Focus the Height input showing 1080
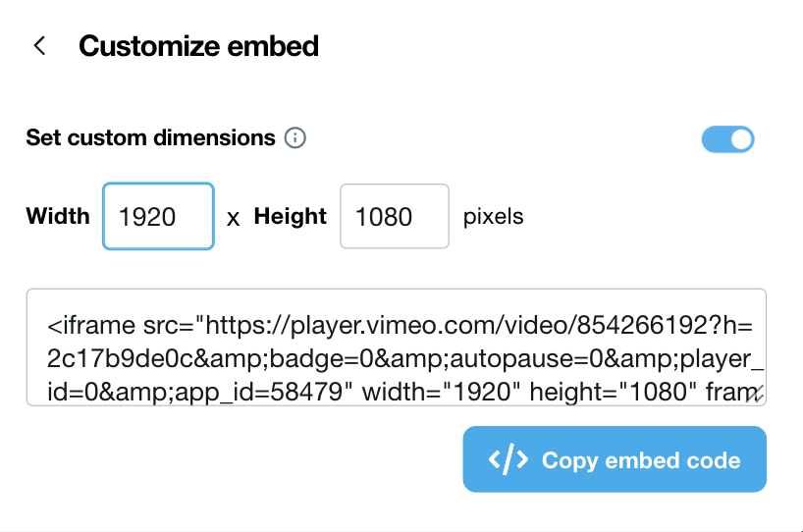This screenshot has width=803, height=532. pyautogui.click(x=394, y=217)
